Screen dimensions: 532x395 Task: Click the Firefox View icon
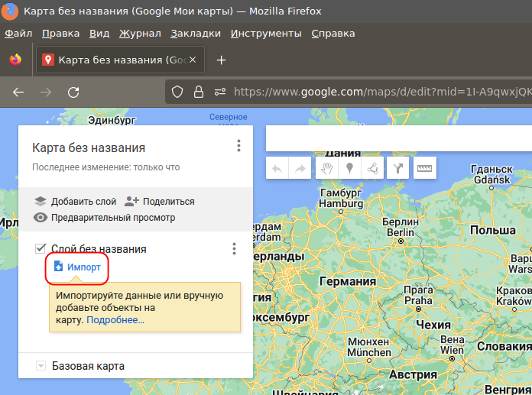pyautogui.click(x=15, y=60)
